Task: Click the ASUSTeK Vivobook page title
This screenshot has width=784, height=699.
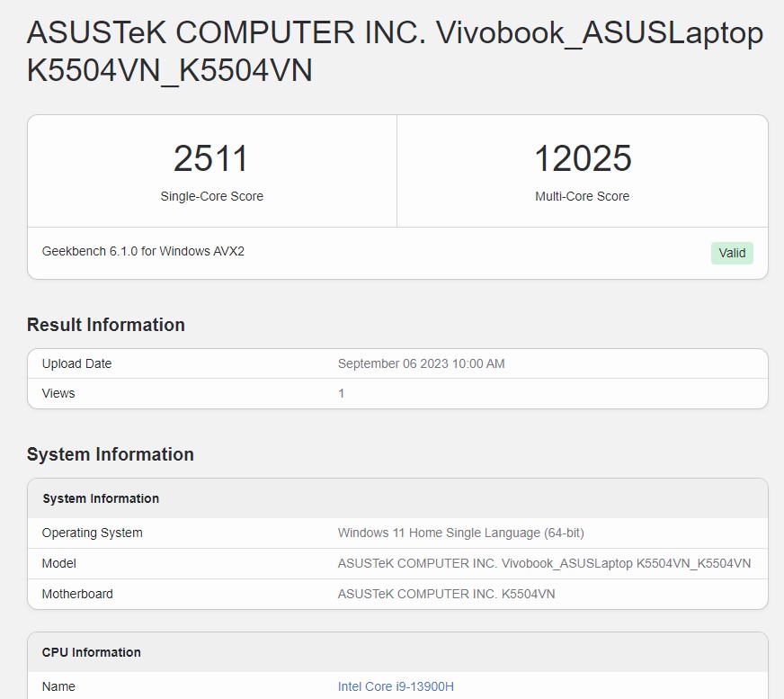Action: coord(395,51)
